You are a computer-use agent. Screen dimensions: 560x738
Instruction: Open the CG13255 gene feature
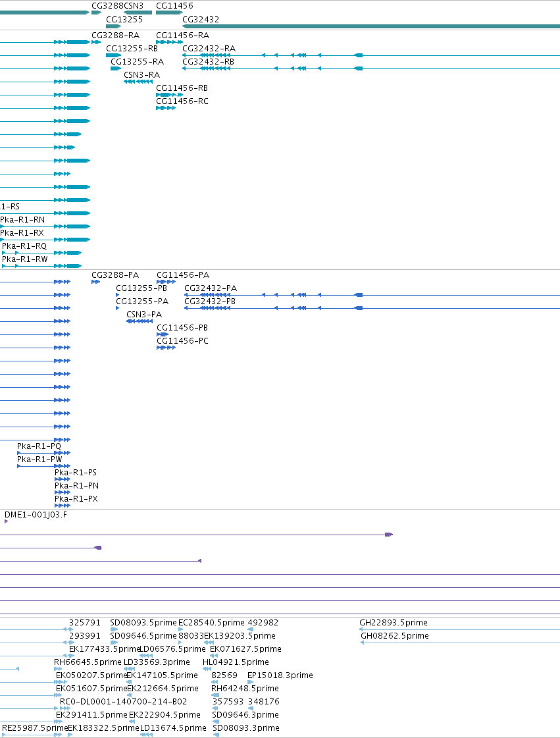pyautogui.click(x=113, y=26)
